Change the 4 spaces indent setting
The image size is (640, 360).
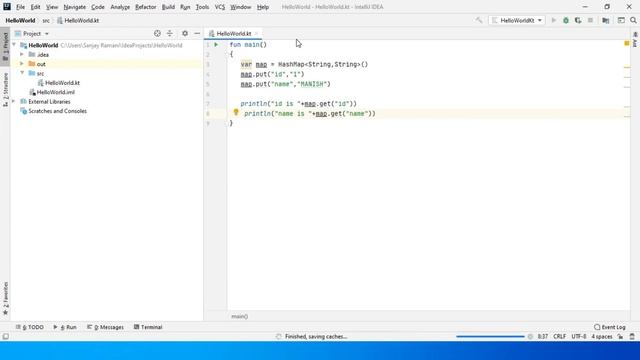602,336
